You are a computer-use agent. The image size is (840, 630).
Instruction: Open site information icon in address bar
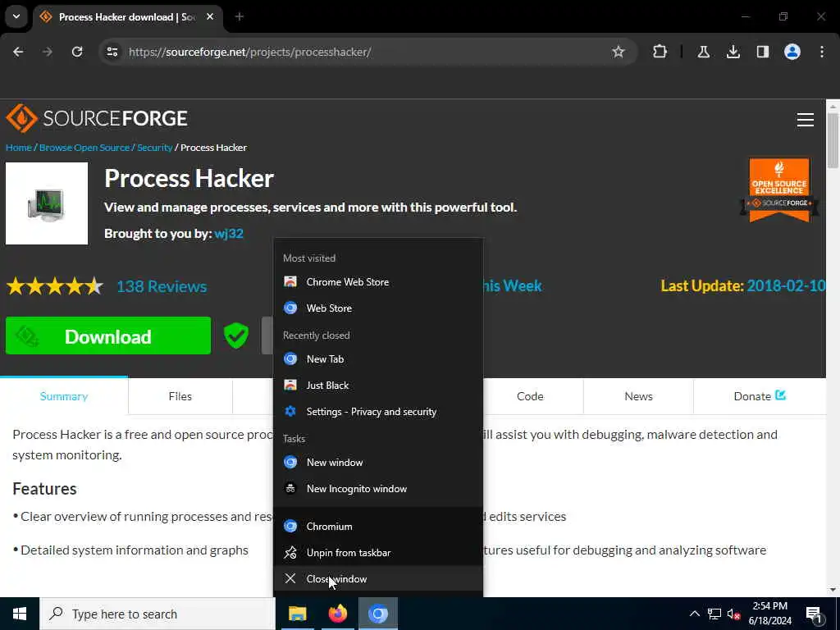(112, 52)
